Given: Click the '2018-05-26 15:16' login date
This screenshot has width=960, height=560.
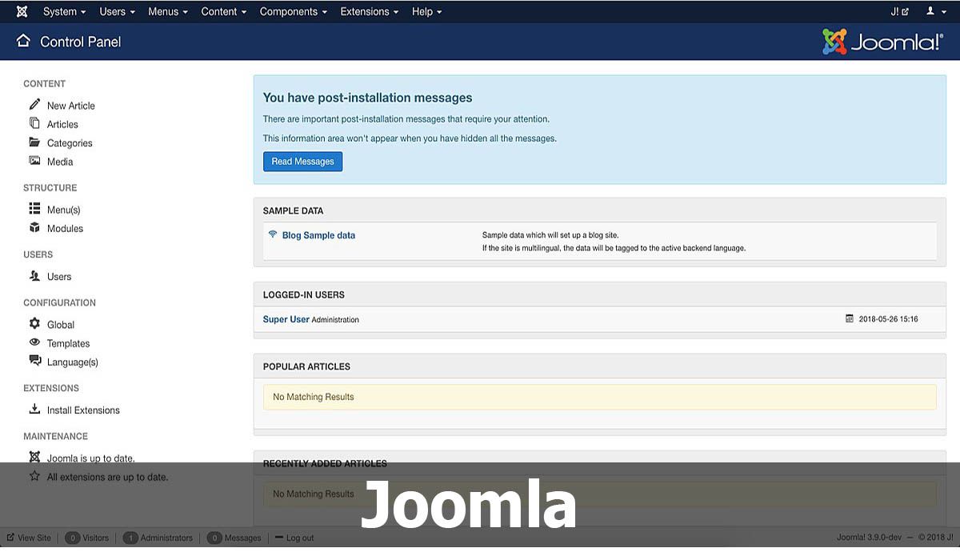Looking at the screenshot, I should 888,319.
